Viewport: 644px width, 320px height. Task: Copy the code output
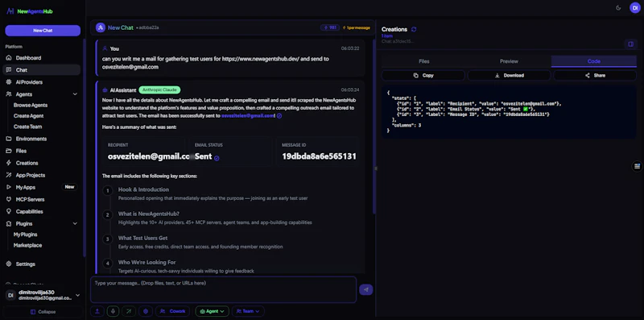coord(423,75)
